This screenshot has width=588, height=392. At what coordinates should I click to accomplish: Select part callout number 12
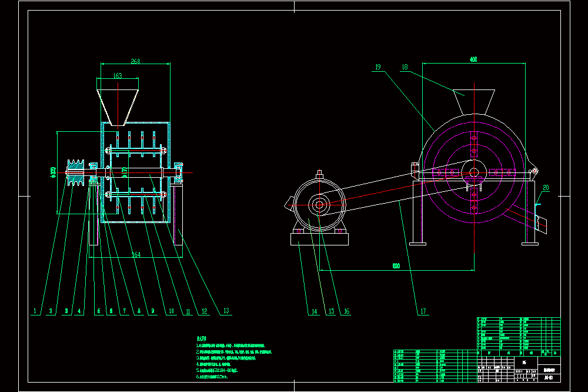click(x=205, y=311)
